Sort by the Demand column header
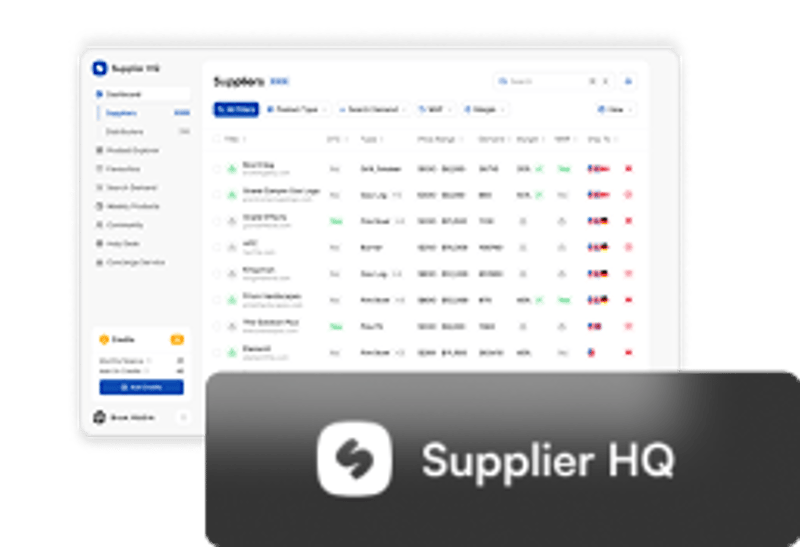 tap(493, 139)
